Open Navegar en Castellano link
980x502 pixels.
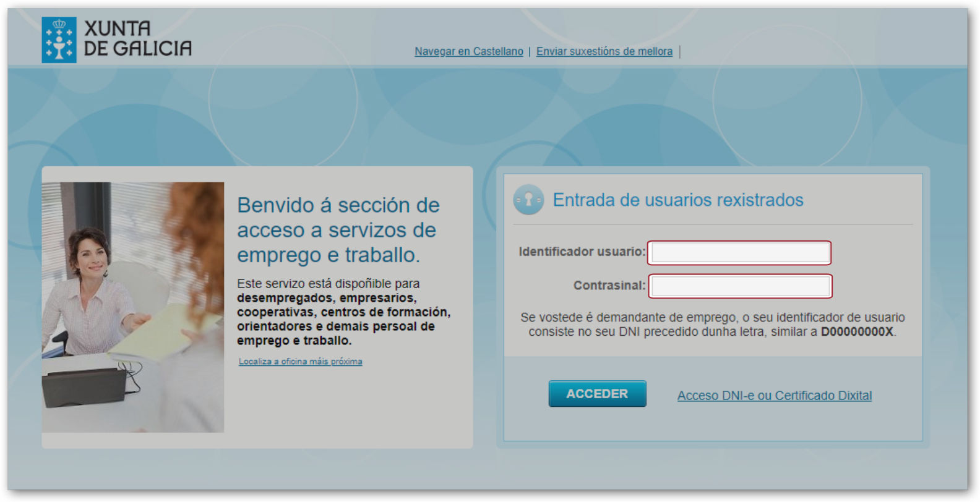[x=468, y=51]
